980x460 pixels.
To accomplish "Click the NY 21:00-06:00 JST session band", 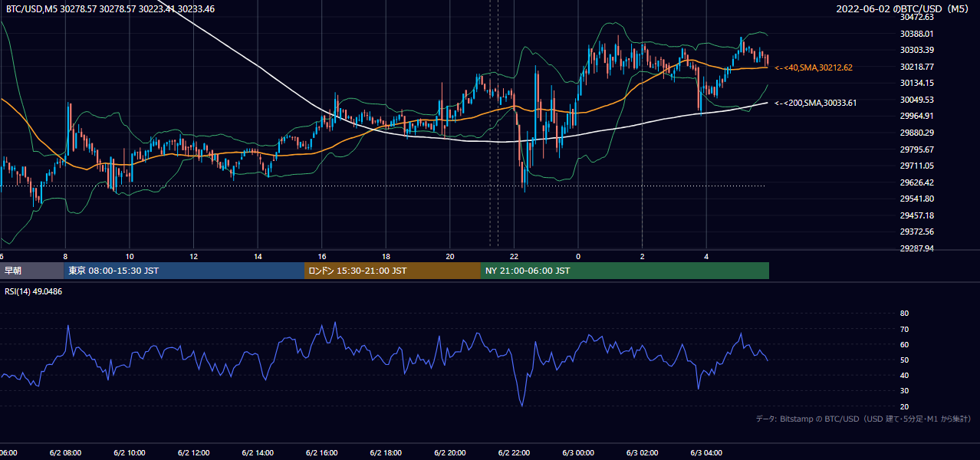I will (x=625, y=271).
